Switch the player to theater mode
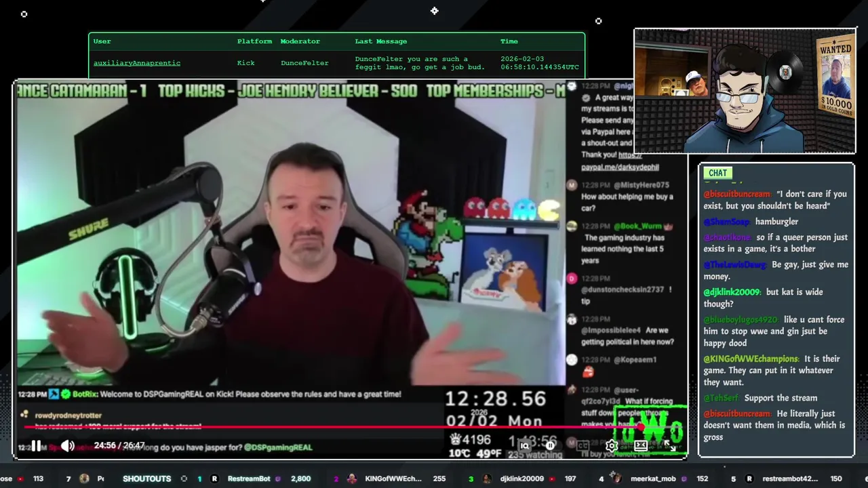This screenshot has height=488, width=868. [641, 445]
